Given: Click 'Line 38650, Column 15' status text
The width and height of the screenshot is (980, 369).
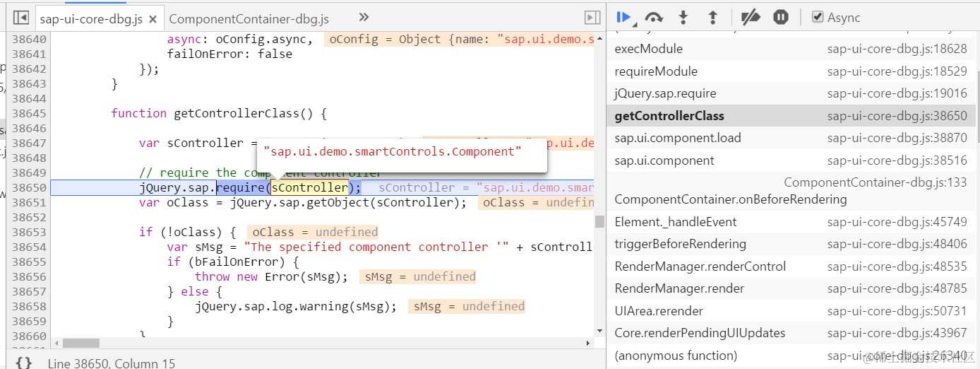Looking at the screenshot, I should [x=112, y=363].
